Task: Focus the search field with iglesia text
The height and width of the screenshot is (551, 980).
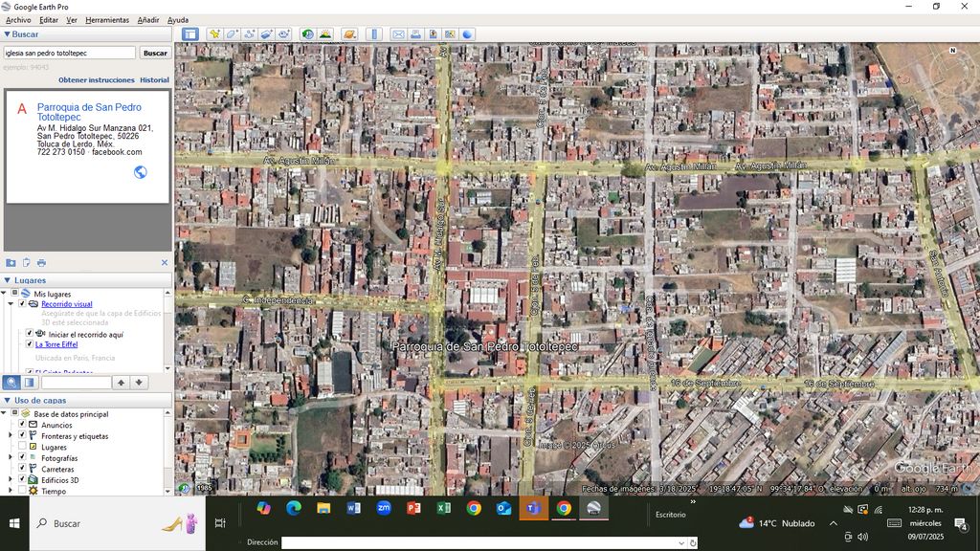Action: 69,54
